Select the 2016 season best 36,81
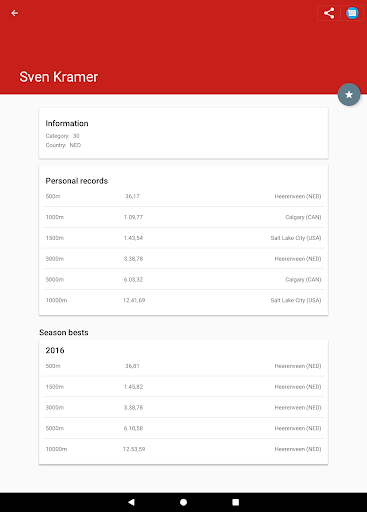Viewport: 367px width, 512px height. [132, 366]
